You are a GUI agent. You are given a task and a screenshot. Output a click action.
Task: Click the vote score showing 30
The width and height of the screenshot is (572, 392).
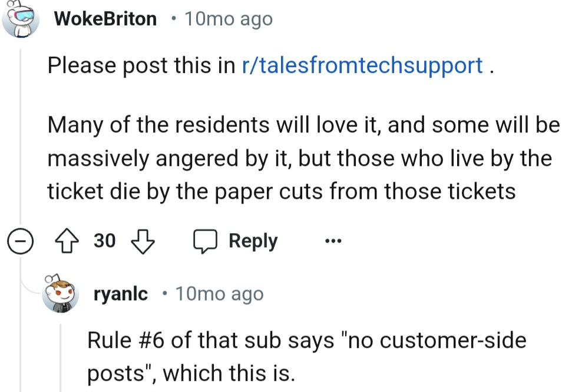104,240
